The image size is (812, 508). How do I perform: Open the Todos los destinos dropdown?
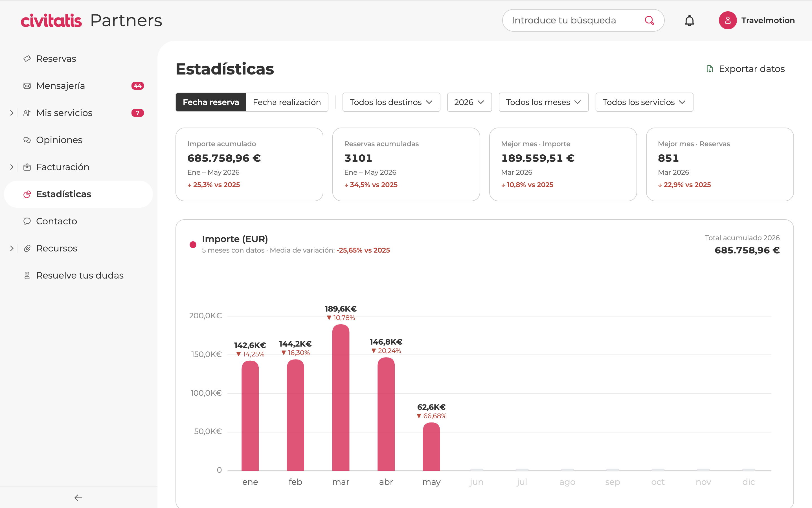391,102
